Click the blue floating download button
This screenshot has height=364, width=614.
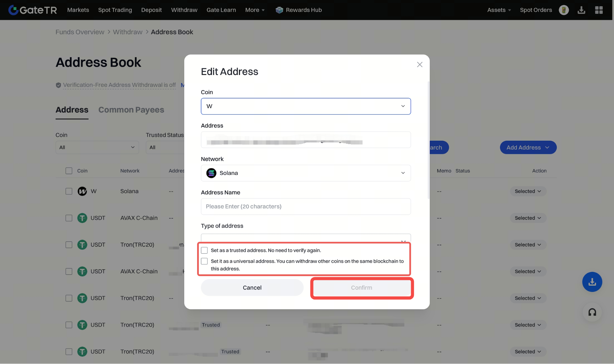click(592, 282)
